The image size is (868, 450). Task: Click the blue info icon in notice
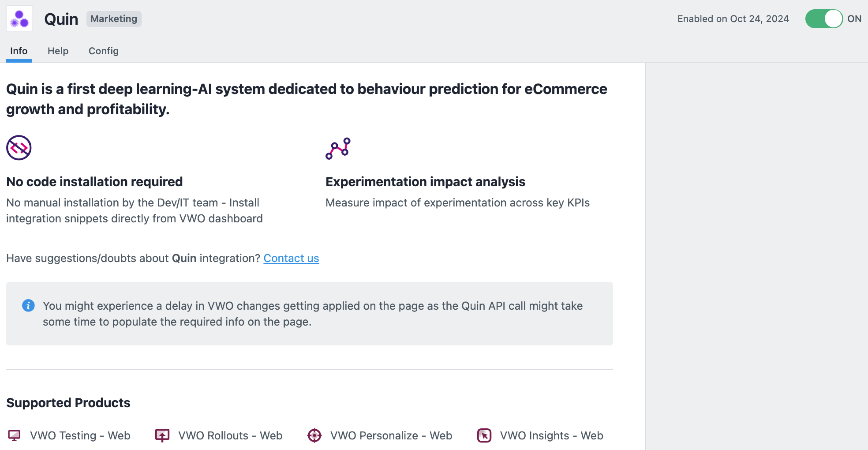(28, 305)
